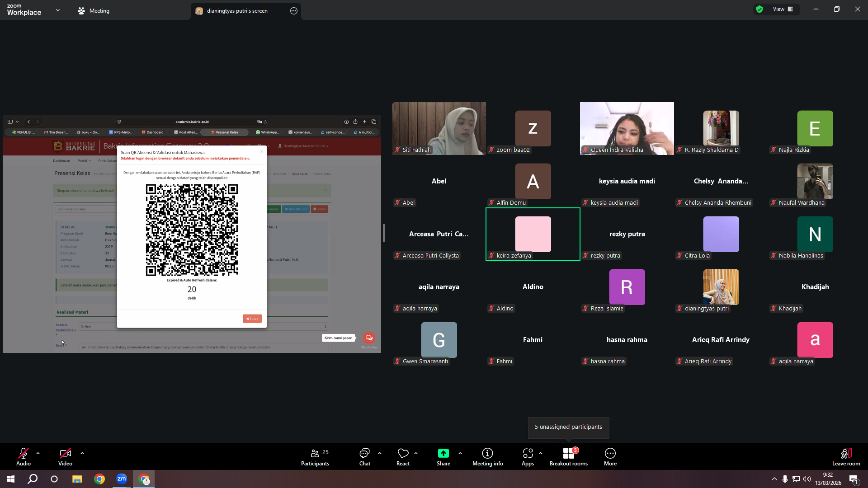This screenshot has width=868, height=488.
Task: Select the Presensi Kelas tab in shared browser
Action: tap(225, 132)
